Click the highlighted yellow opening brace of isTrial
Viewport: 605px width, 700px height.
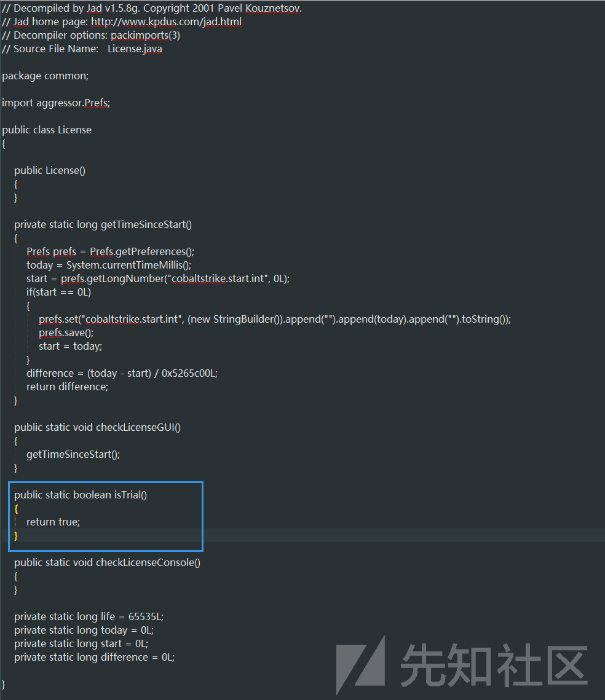point(16,508)
